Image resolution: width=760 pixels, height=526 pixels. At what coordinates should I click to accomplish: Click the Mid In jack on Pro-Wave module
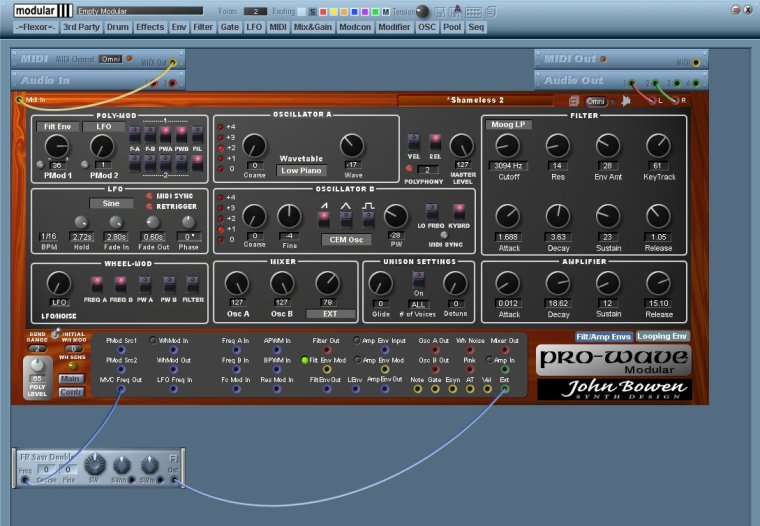pyautogui.click(x=19, y=100)
